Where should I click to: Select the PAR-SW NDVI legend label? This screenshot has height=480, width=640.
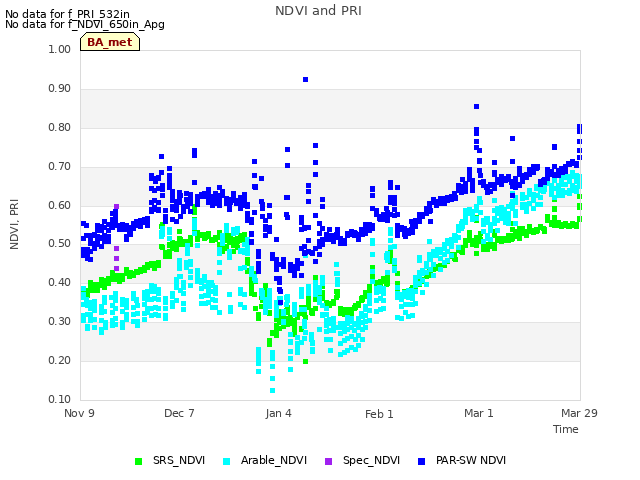(x=471, y=460)
